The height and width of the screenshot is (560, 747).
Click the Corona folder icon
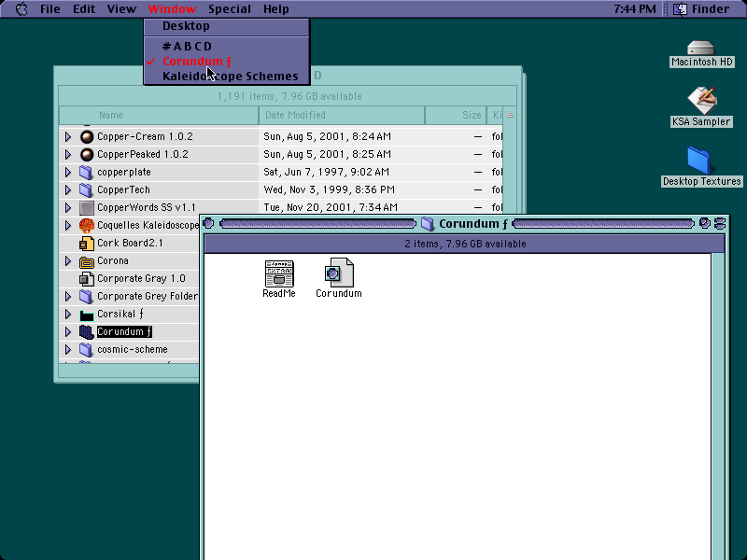pos(86,261)
